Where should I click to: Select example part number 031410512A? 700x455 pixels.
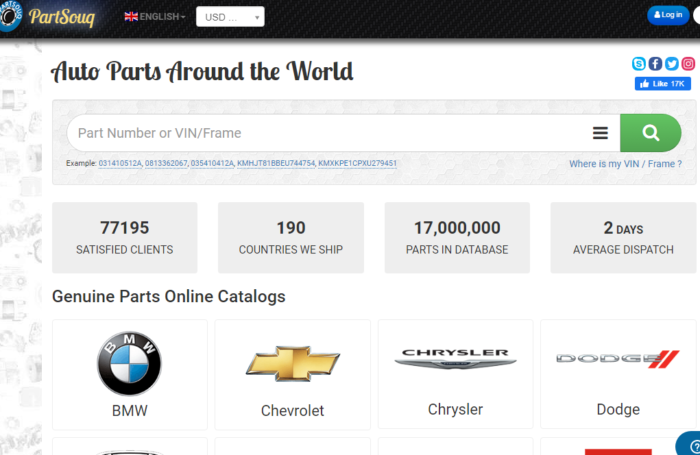tap(120, 163)
